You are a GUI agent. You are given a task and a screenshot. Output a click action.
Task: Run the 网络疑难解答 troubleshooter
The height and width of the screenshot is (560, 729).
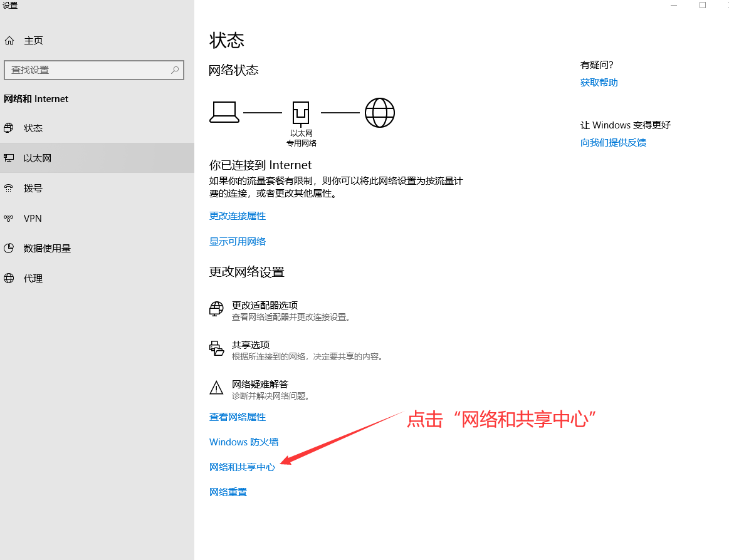[x=260, y=385]
